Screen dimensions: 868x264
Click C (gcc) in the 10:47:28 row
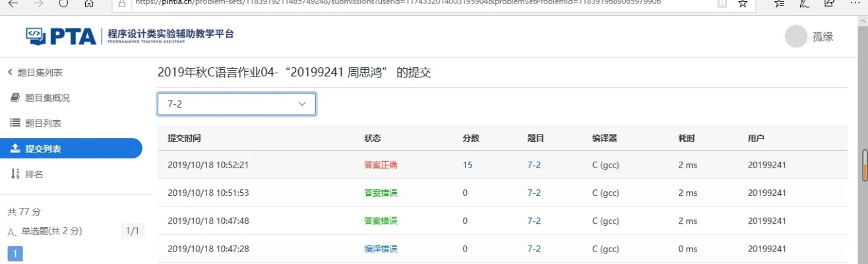pyautogui.click(x=605, y=249)
